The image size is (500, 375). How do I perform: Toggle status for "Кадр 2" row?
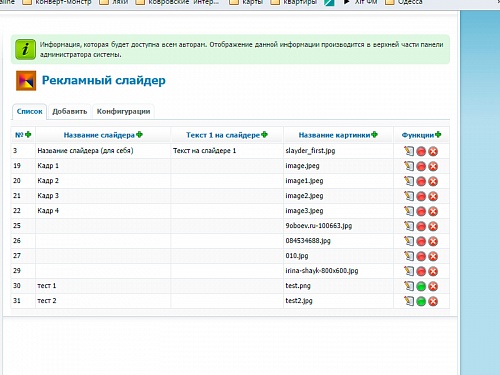(x=421, y=181)
